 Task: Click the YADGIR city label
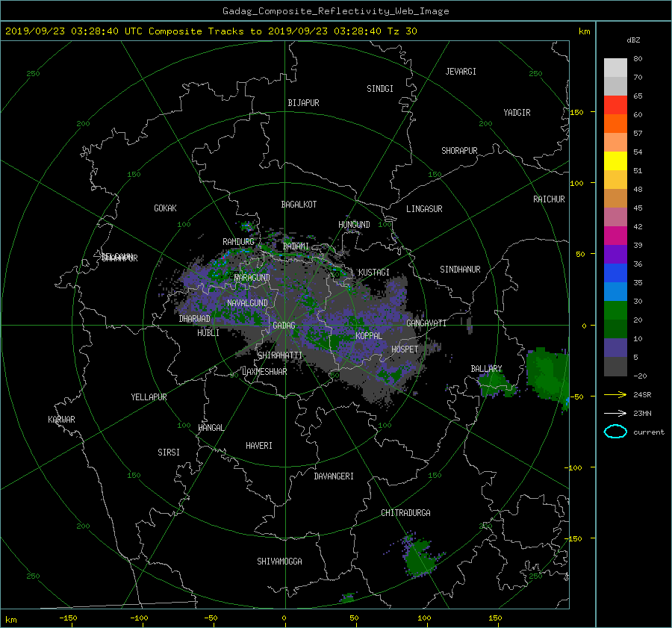coord(517,113)
